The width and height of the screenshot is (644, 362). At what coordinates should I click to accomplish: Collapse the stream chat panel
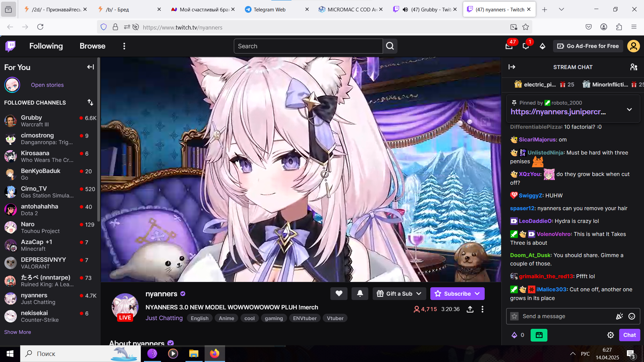(x=512, y=67)
